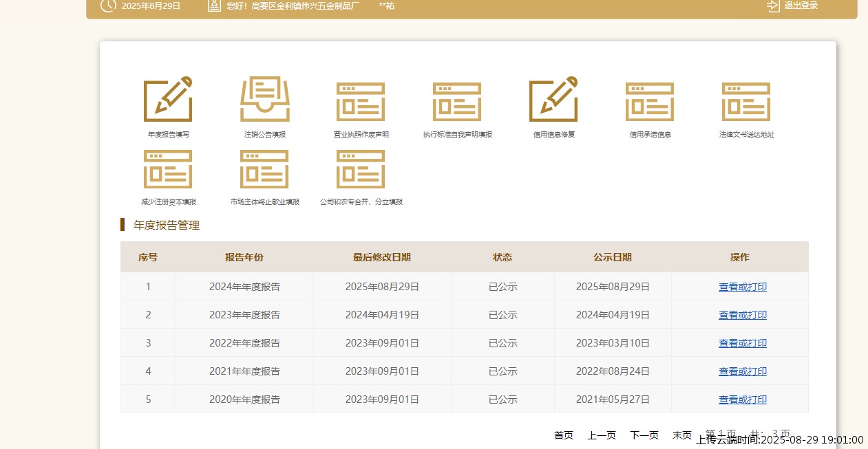
Task: Click the 信用承诺信息 label text
Action: coord(650,135)
